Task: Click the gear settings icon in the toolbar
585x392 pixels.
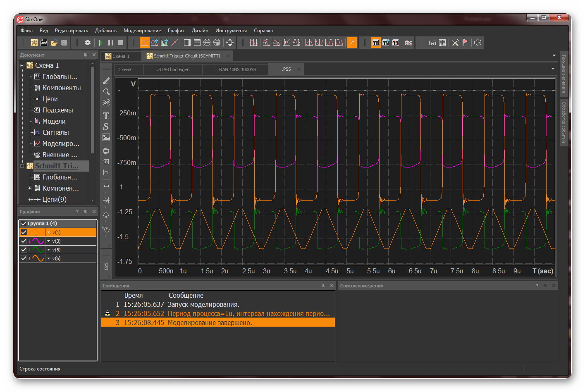Action: (x=88, y=43)
